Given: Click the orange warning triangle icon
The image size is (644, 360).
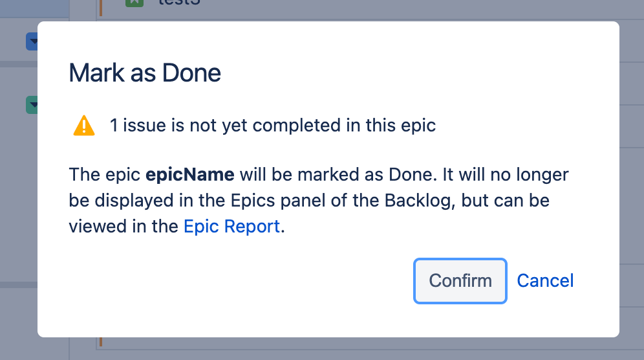Looking at the screenshot, I should [84, 125].
